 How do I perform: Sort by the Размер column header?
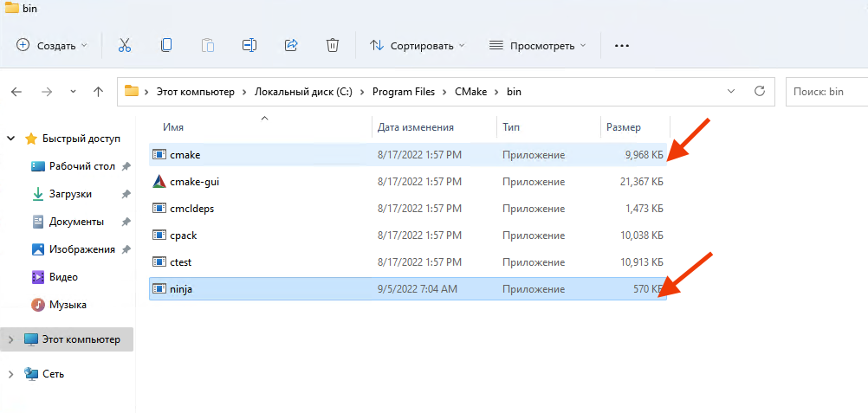tap(624, 127)
